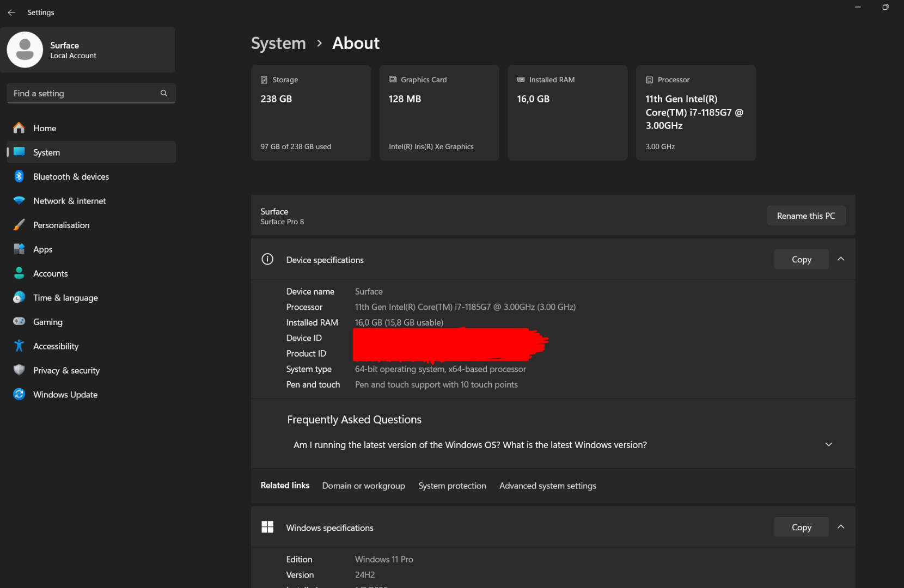
Task: Open Apps settings in sidebar
Action: click(x=91, y=249)
